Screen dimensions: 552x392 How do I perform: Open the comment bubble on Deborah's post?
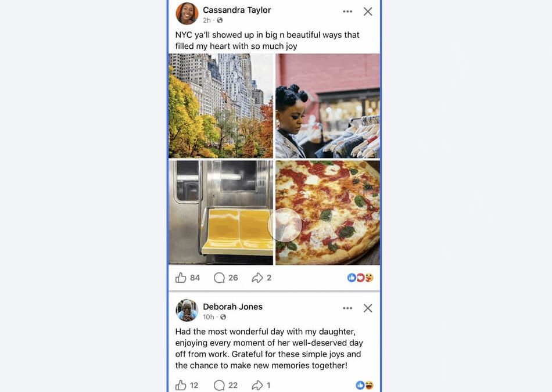coord(219,385)
